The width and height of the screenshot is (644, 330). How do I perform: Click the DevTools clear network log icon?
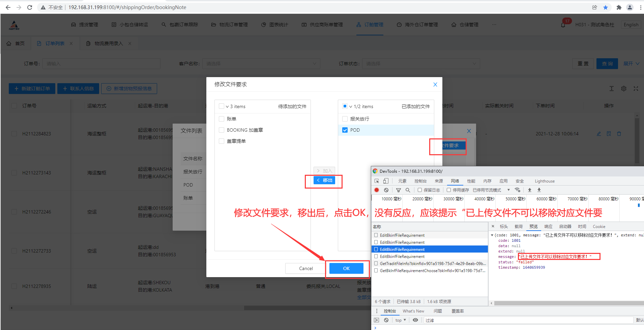386,190
